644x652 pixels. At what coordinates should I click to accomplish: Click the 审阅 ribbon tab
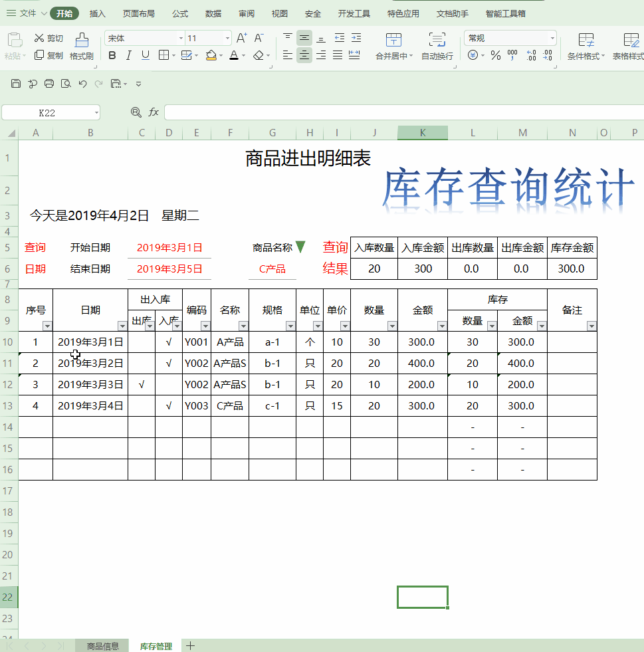tap(246, 14)
